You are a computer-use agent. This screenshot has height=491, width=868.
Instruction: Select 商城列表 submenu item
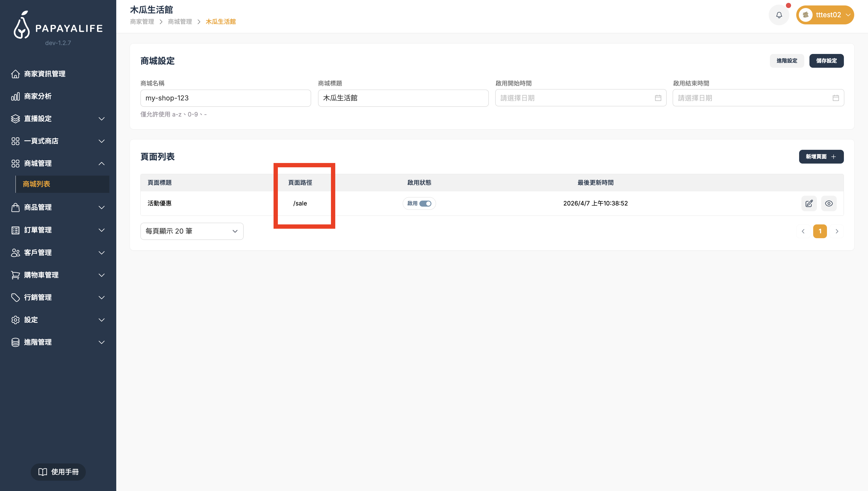[x=36, y=184]
